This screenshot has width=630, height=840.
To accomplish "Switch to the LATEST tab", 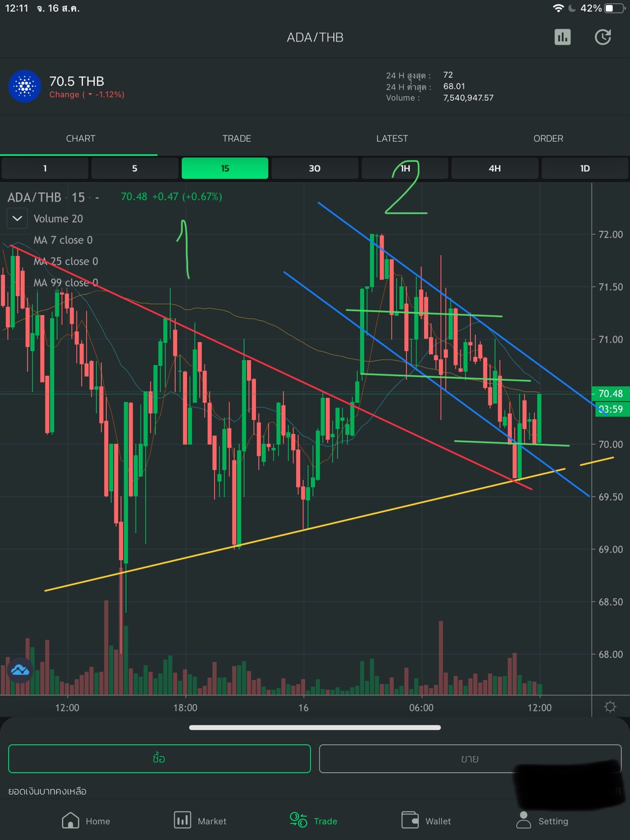I will click(x=392, y=138).
